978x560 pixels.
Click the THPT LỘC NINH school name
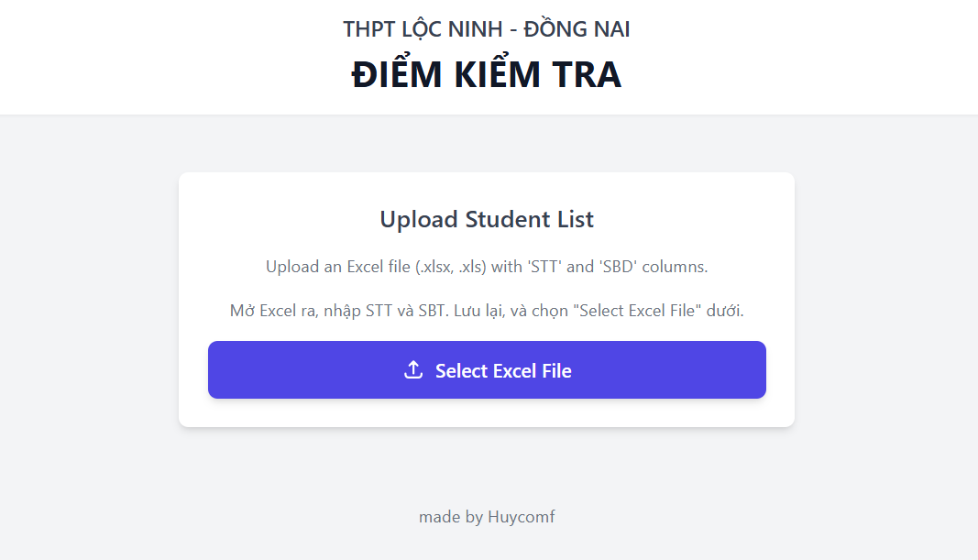tap(423, 29)
